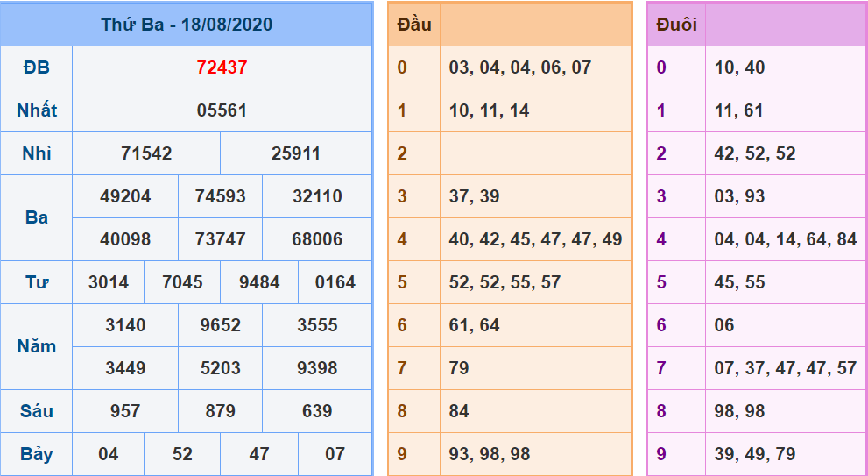Click number 52 in the Bảy row
This screenshot has width=868, height=476.
tap(182, 454)
